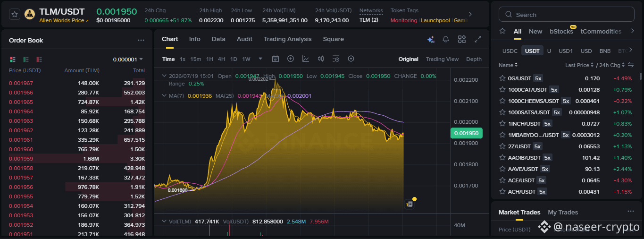
Task: Open the Square tab
Action: 333,39
